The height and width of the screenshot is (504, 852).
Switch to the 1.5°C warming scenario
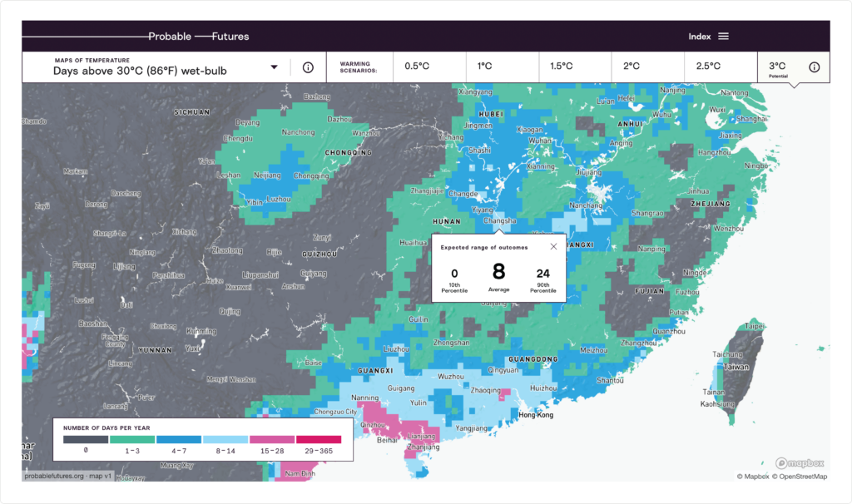point(575,67)
